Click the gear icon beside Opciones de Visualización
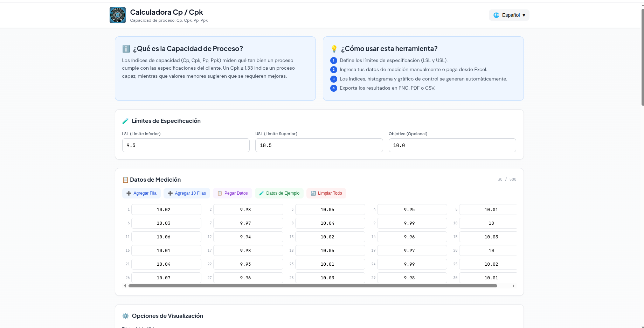644x328 pixels. coord(125,316)
